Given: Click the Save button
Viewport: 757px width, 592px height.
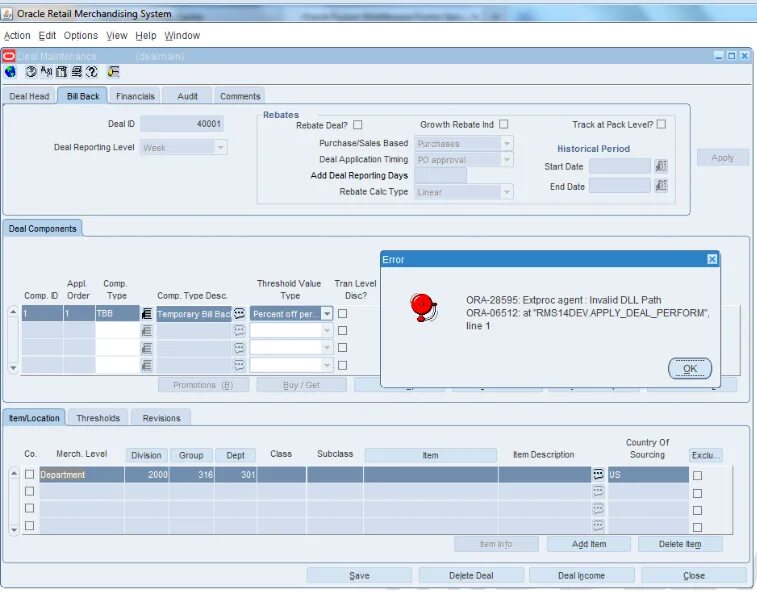Looking at the screenshot, I should (x=359, y=576).
